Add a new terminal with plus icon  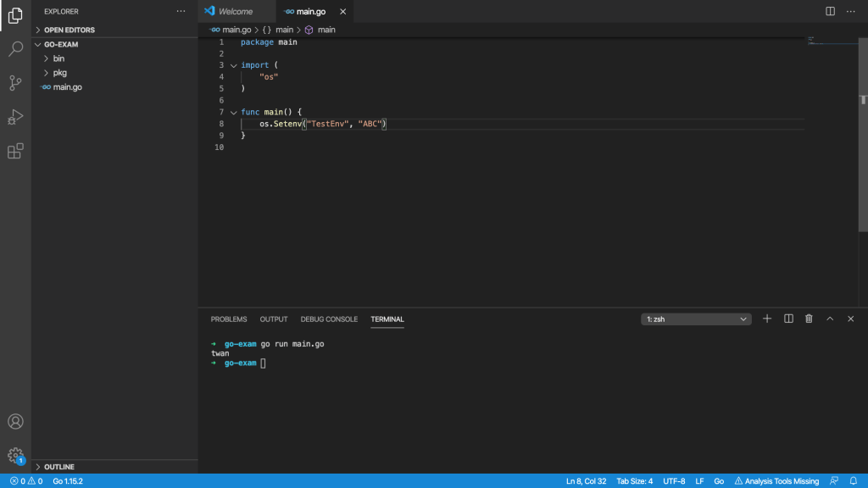[x=767, y=319]
